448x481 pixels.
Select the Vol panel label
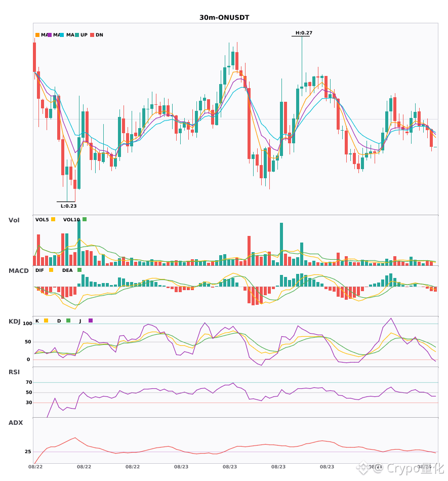pyautogui.click(x=14, y=220)
